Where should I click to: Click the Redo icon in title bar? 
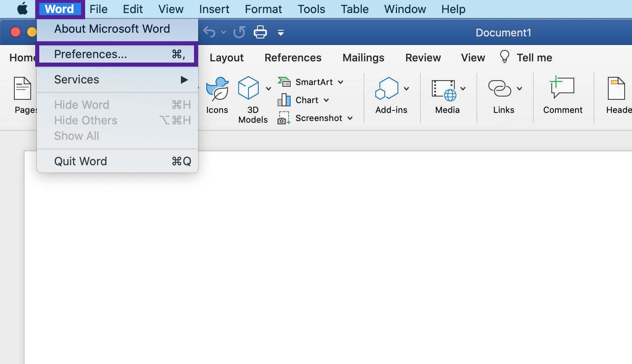point(239,32)
